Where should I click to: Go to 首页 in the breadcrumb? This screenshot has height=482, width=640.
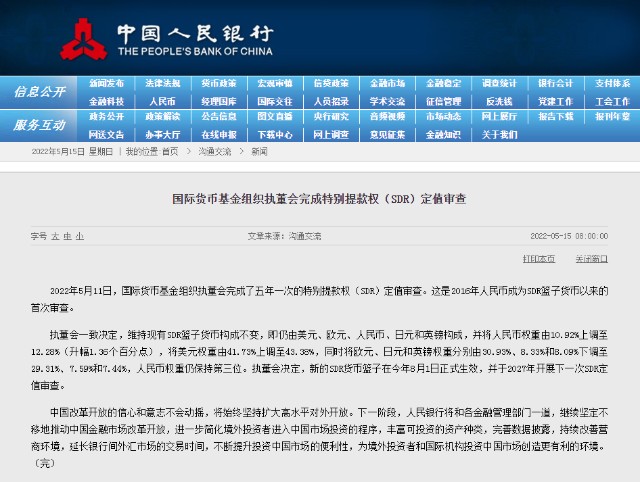170,152
